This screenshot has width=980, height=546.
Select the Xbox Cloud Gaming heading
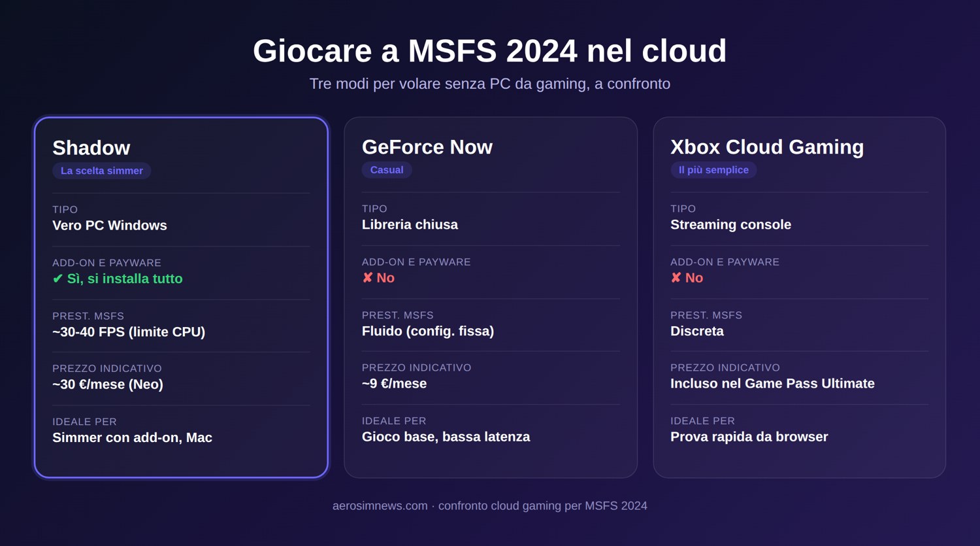pos(767,147)
